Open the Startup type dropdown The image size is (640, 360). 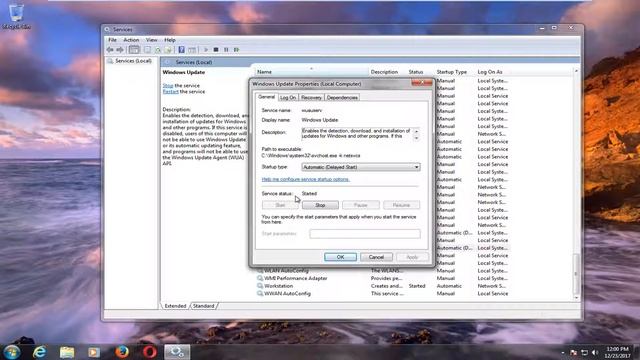[361, 167]
